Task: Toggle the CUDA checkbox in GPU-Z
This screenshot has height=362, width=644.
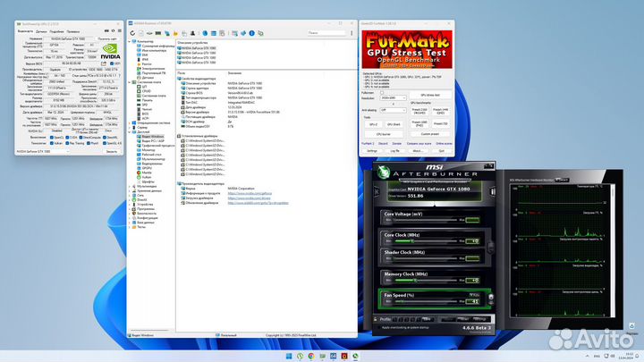Action: coord(67,138)
